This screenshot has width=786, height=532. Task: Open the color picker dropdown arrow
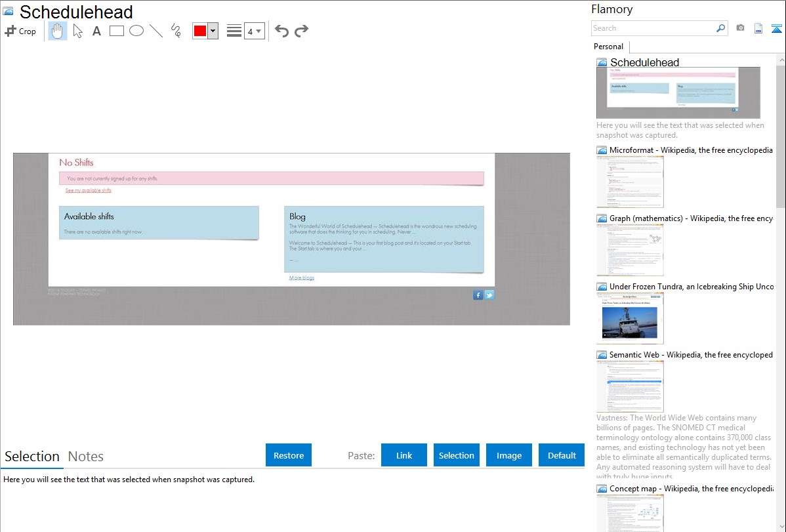(x=213, y=31)
